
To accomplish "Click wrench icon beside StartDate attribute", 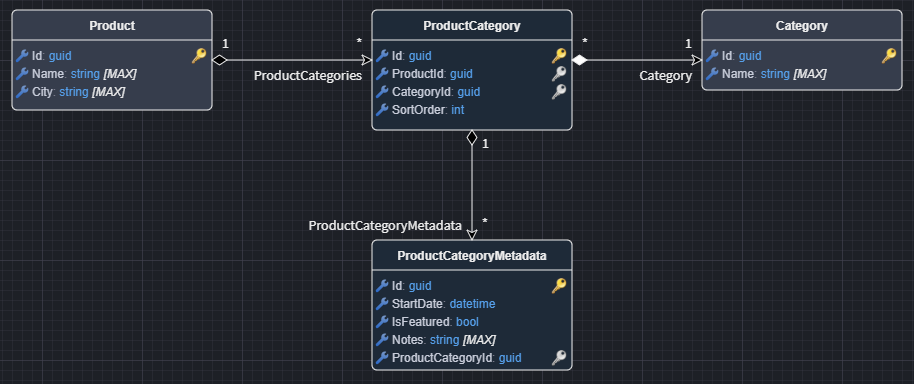I will (x=382, y=304).
